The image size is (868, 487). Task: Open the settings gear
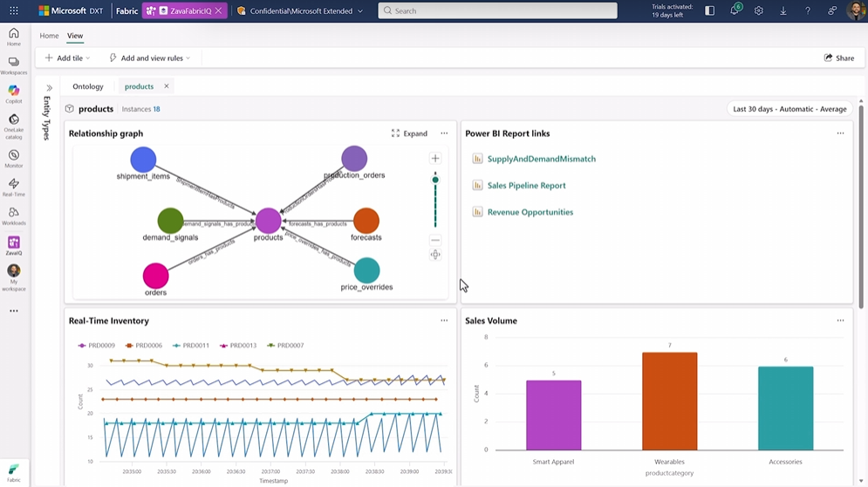(759, 10)
